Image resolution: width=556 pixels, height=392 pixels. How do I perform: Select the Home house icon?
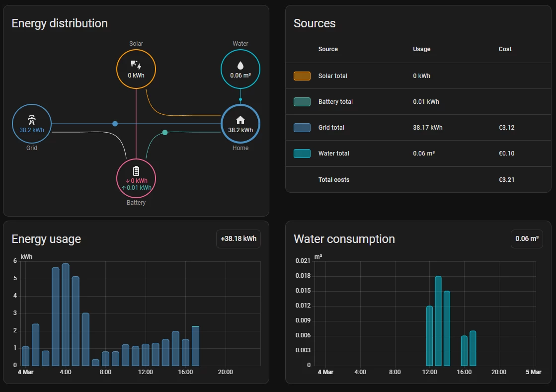pyautogui.click(x=240, y=120)
